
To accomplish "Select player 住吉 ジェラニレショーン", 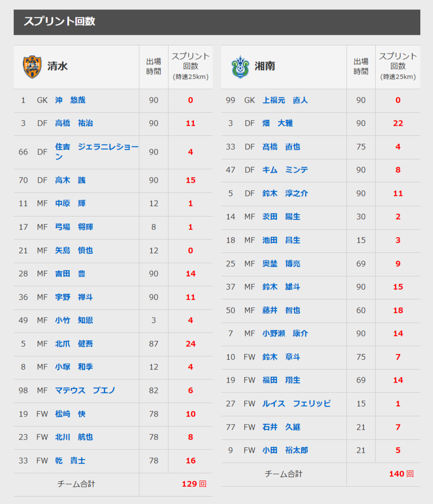I will pyautogui.click(x=96, y=152).
